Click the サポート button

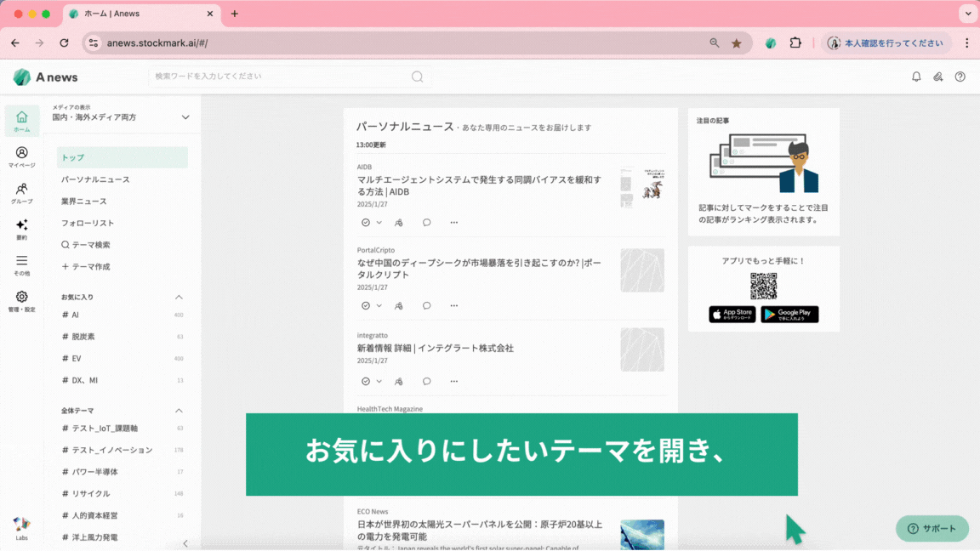click(932, 528)
